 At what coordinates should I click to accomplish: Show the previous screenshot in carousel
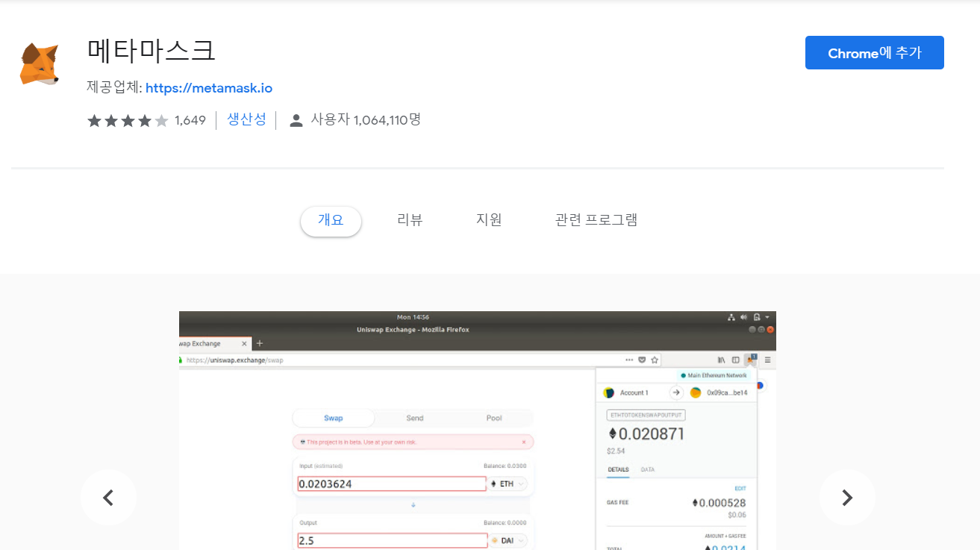pyautogui.click(x=108, y=498)
